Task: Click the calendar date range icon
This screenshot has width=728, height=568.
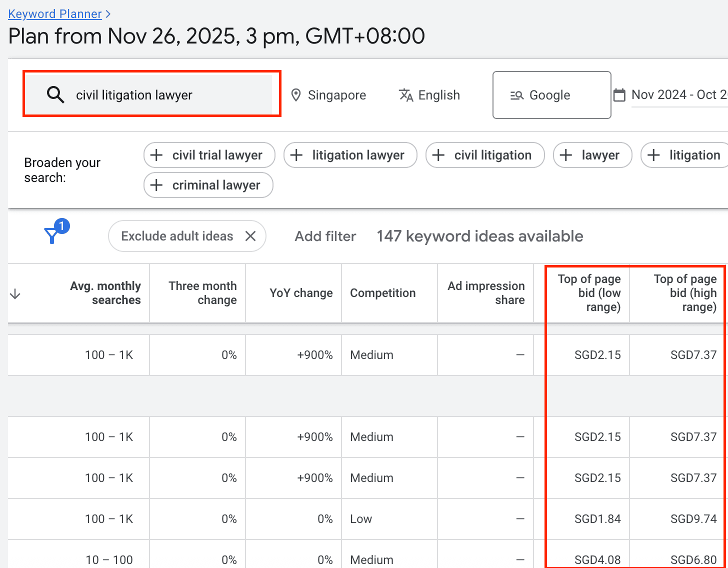Action: click(619, 95)
